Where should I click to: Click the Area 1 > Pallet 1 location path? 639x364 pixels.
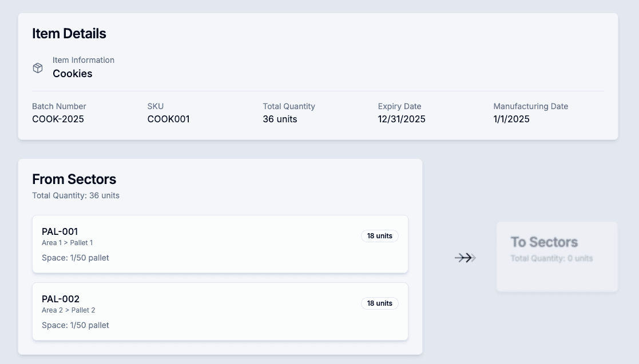point(67,243)
